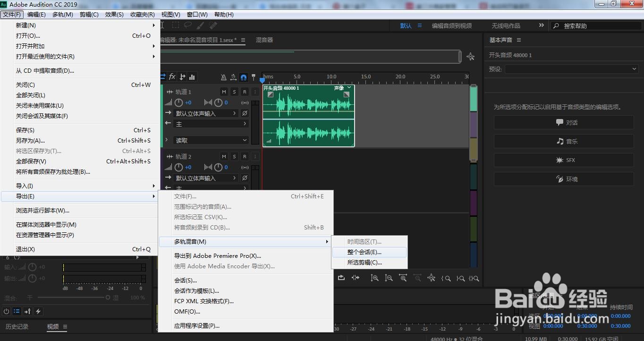Toggle the fx effects view button
The height and width of the screenshot is (341, 644).
tap(172, 77)
